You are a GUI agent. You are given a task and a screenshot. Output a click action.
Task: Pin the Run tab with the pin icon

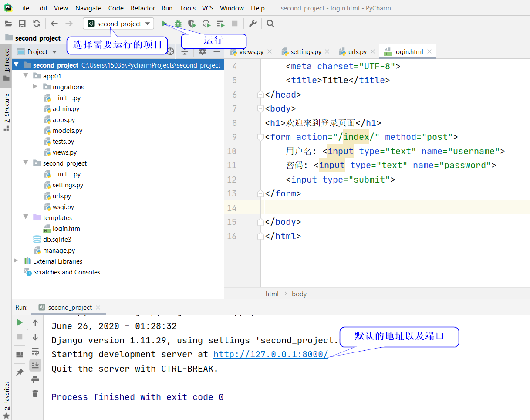pos(20,372)
